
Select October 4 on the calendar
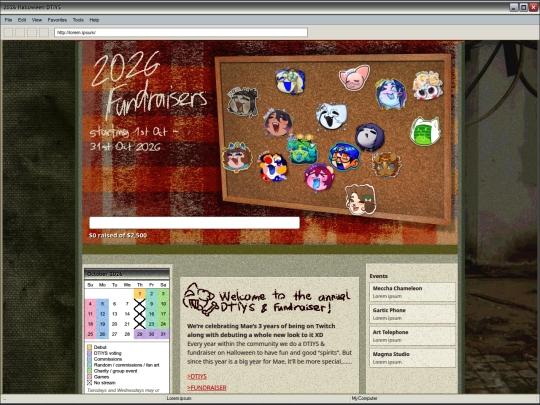click(x=90, y=304)
